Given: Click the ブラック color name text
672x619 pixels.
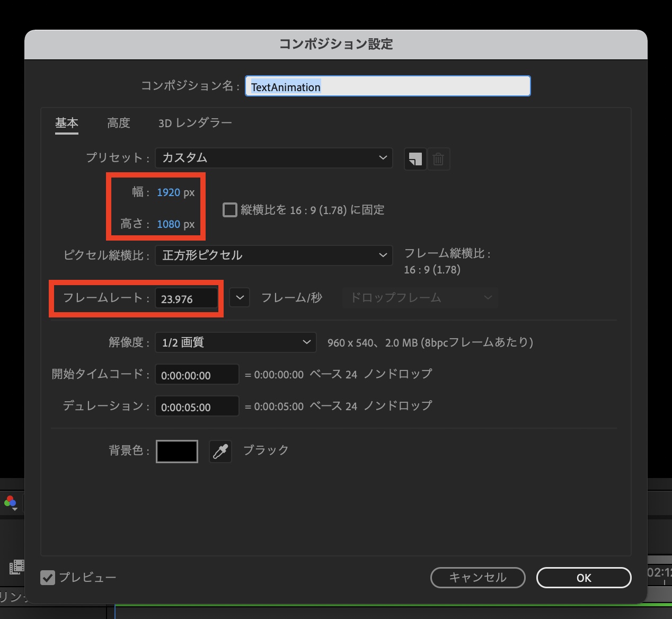Looking at the screenshot, I should tap(266, 450).
